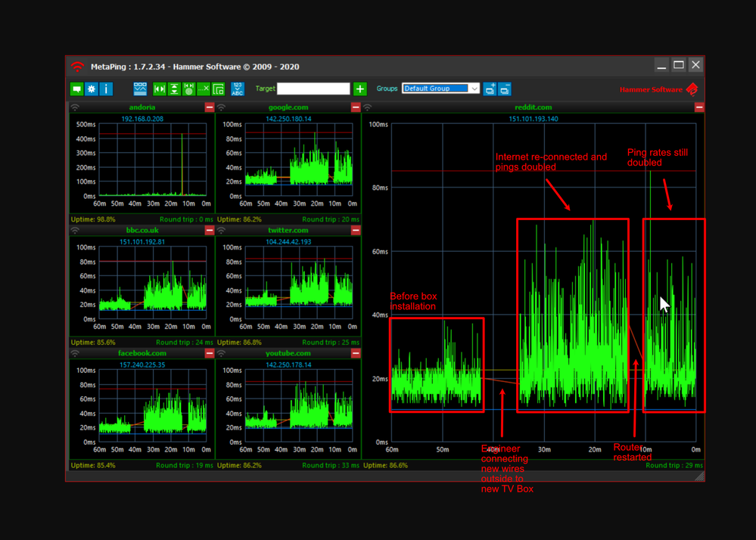Click the dotted line with X icon
Viewport: 756px width, 540px height.
204,89
